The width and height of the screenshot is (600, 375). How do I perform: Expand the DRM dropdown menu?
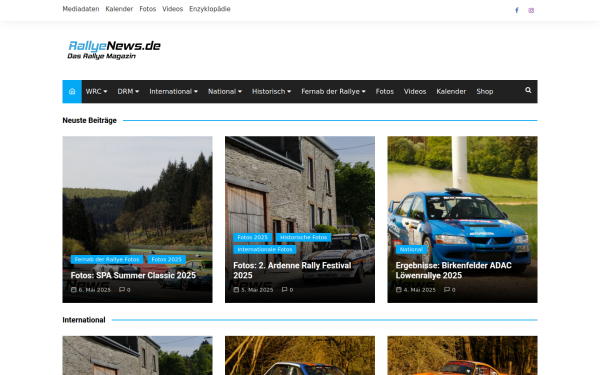point(128,91)
